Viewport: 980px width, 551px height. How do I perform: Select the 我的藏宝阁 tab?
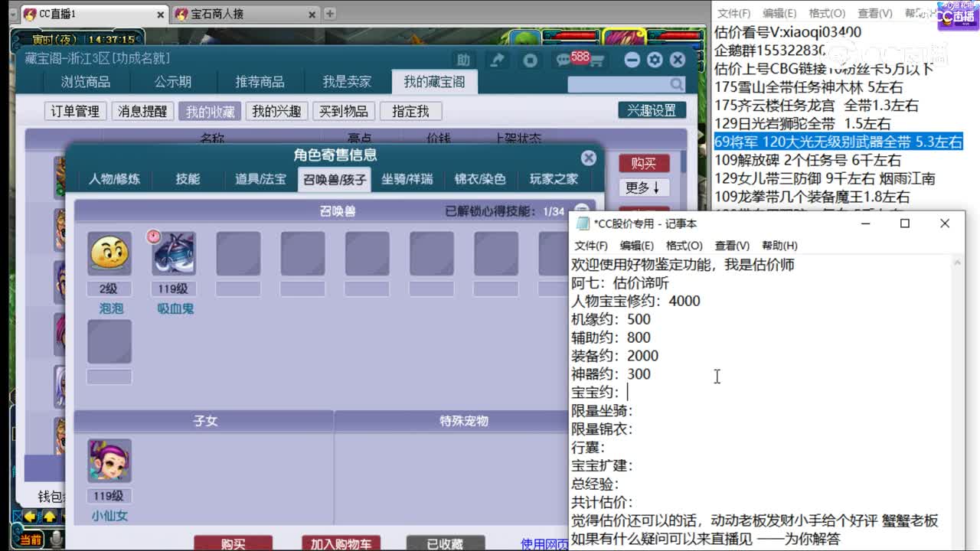[434, 82]
